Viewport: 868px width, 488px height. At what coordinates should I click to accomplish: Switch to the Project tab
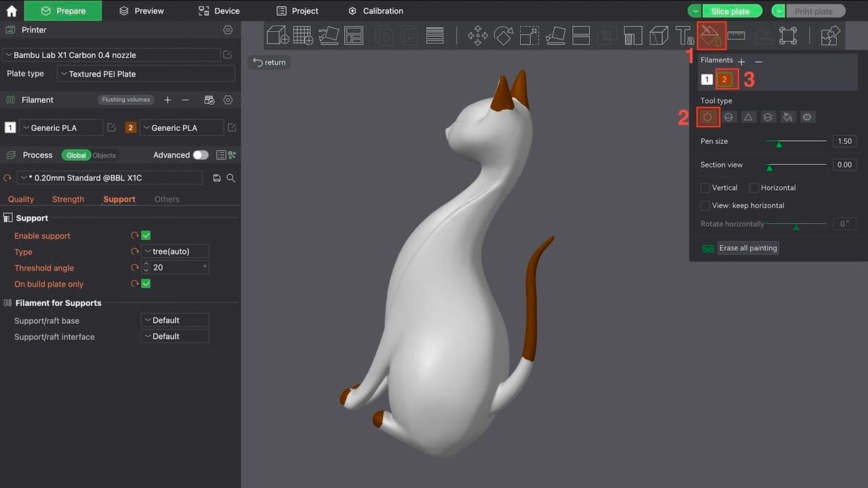pos(298,11)
